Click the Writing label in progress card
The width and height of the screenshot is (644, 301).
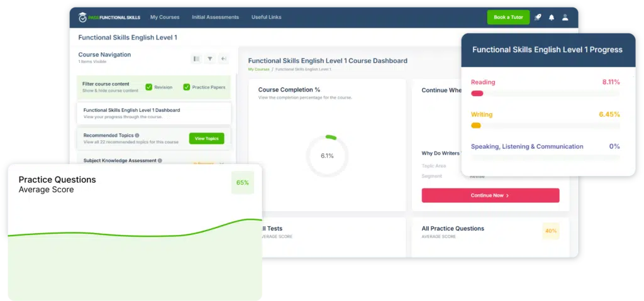481,114
